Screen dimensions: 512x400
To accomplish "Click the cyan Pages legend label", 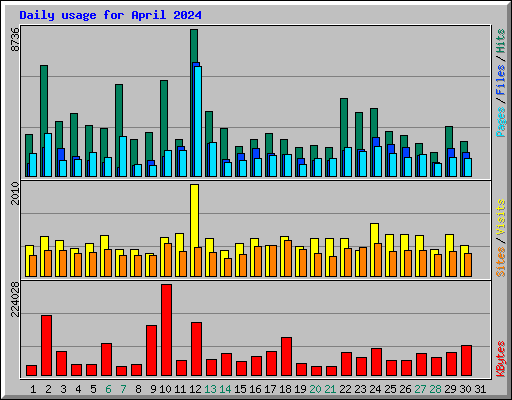I will pyautogui.click(x=500, y=122).
